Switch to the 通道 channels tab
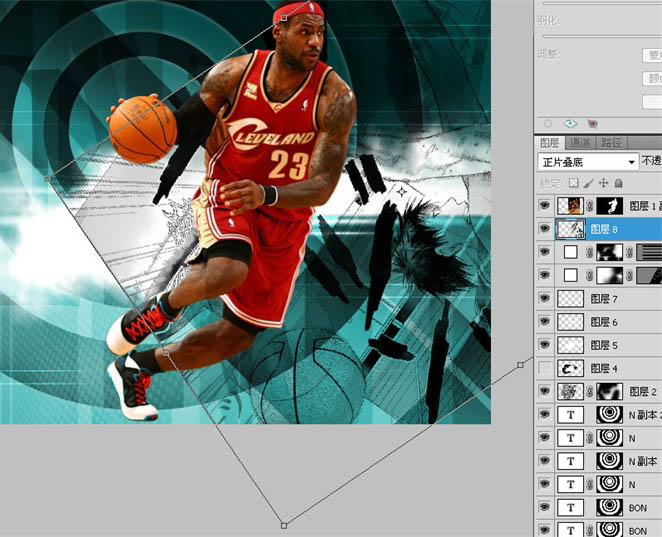662x537 pixels. [580, 143]
